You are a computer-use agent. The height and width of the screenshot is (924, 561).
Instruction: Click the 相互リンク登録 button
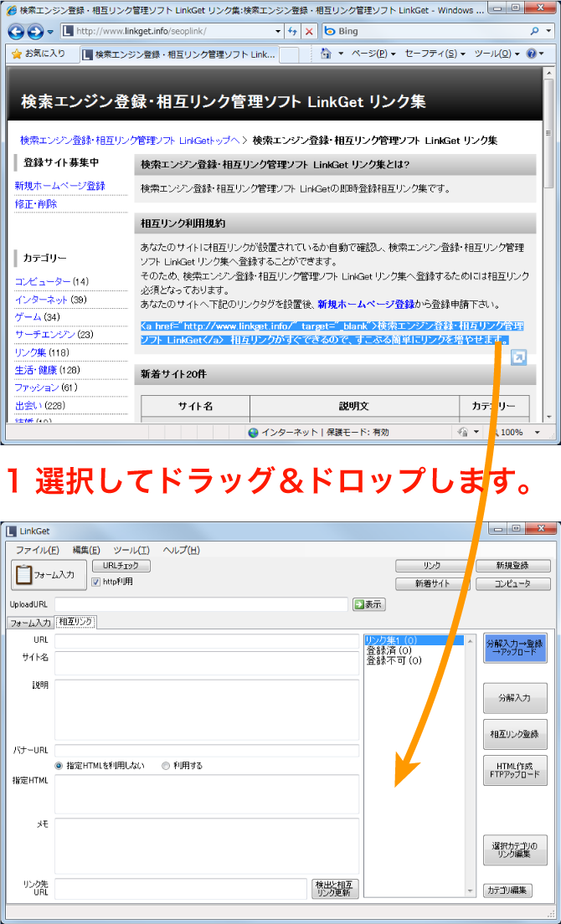click(515, 734)
